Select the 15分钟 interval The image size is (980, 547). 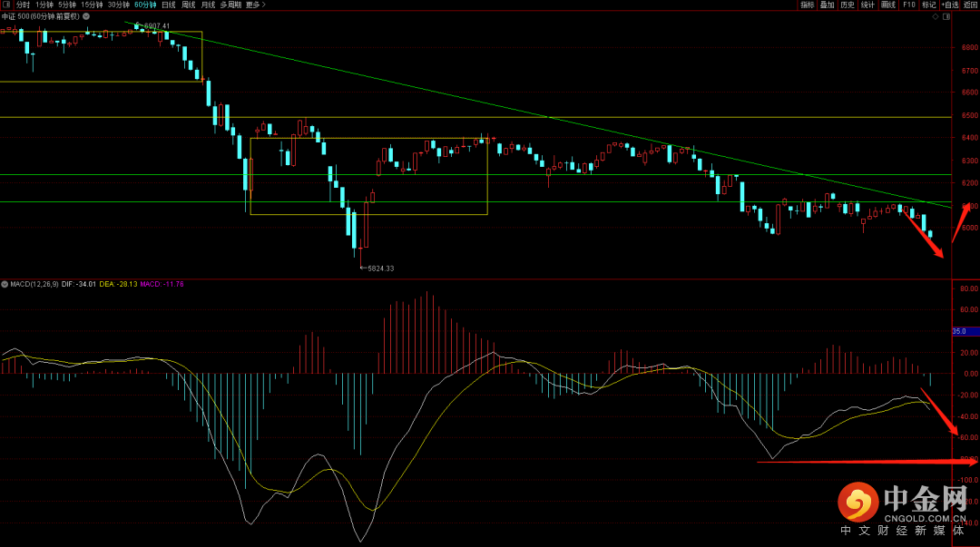(92, 5)
